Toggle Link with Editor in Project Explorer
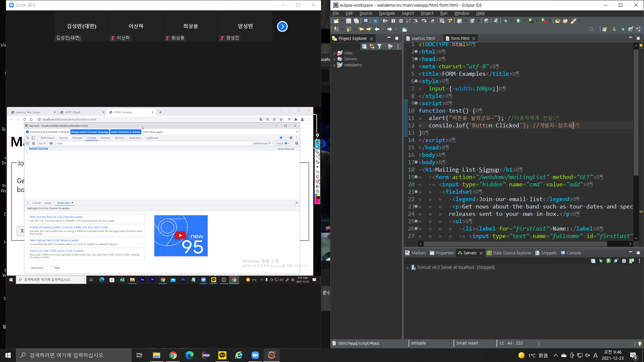This screenshot has width=644, height=362. coord(372,47)
